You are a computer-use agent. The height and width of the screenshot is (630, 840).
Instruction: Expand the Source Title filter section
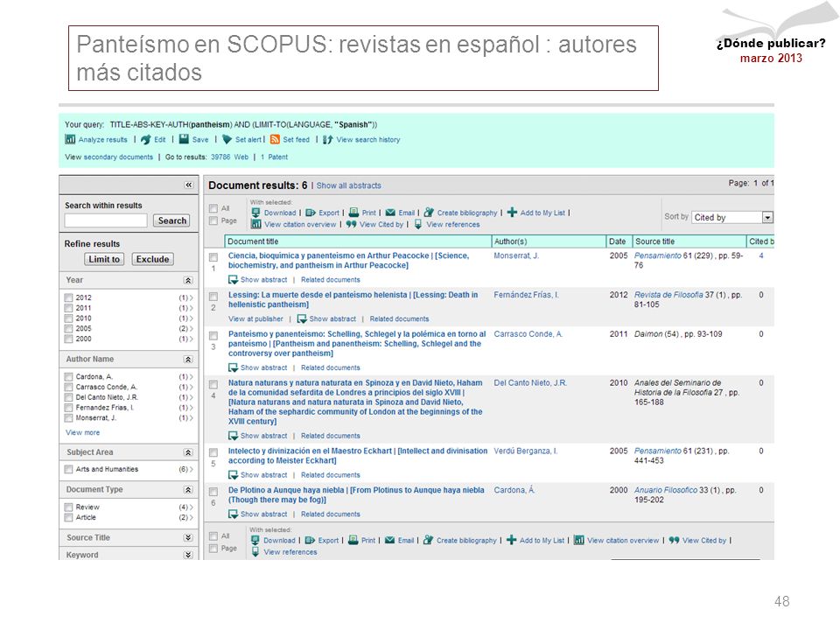click(188, 538)
